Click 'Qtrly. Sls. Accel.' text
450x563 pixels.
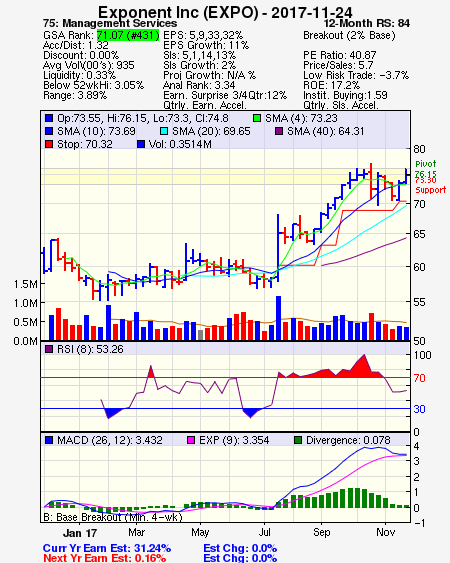(341, 106)
